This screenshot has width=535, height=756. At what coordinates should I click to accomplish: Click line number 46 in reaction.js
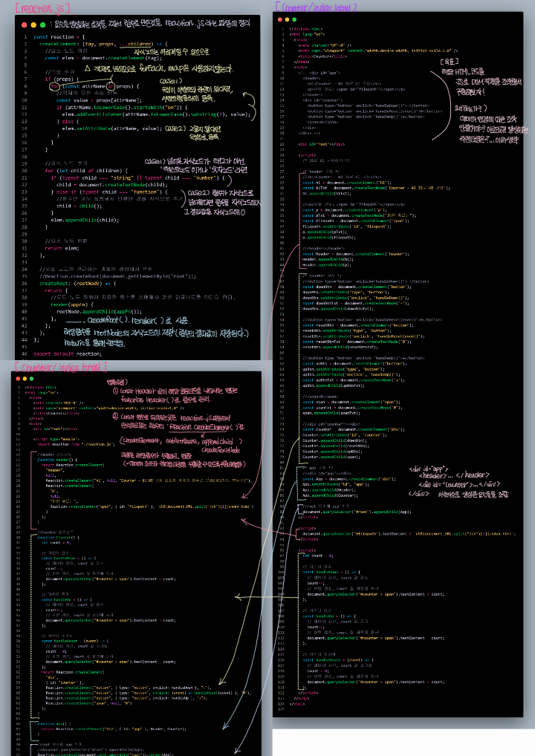pyautogui.click(x=24, y=353)
